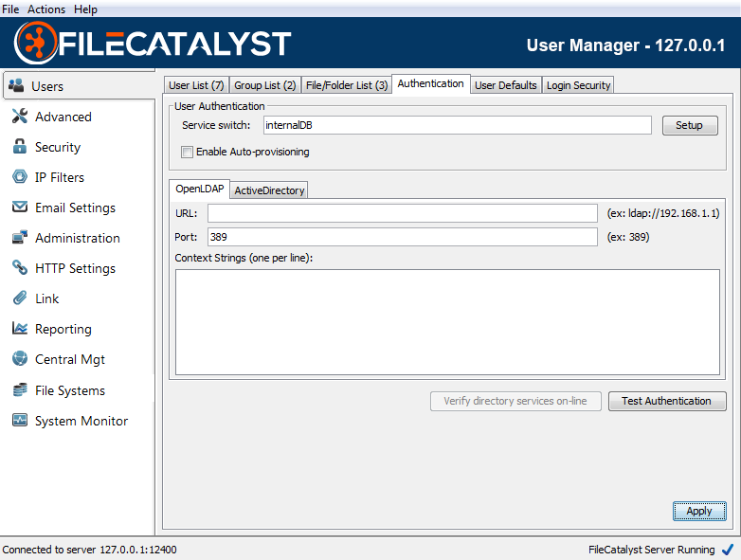Switch to the Group List (2) tab

coord(265,85)
